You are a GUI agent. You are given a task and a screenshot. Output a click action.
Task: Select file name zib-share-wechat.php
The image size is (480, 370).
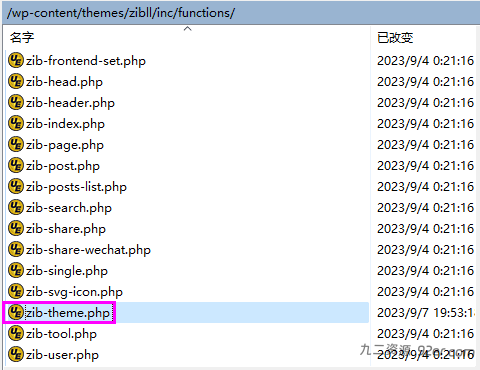click(88, 250)
